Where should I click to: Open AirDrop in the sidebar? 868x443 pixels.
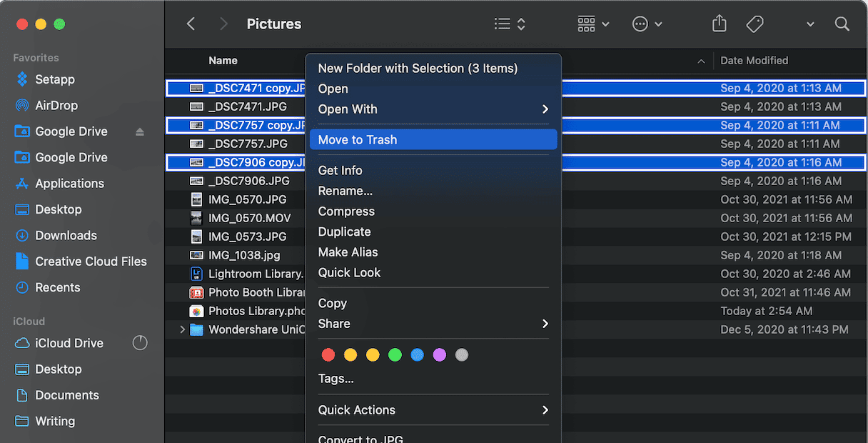point(56,105)
